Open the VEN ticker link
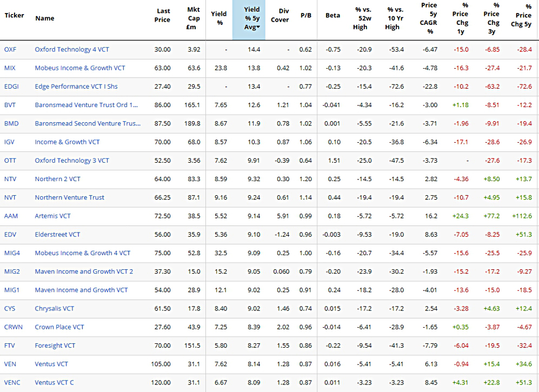The width and height of the screenshot is (539, 392). (x=10, y=364)
